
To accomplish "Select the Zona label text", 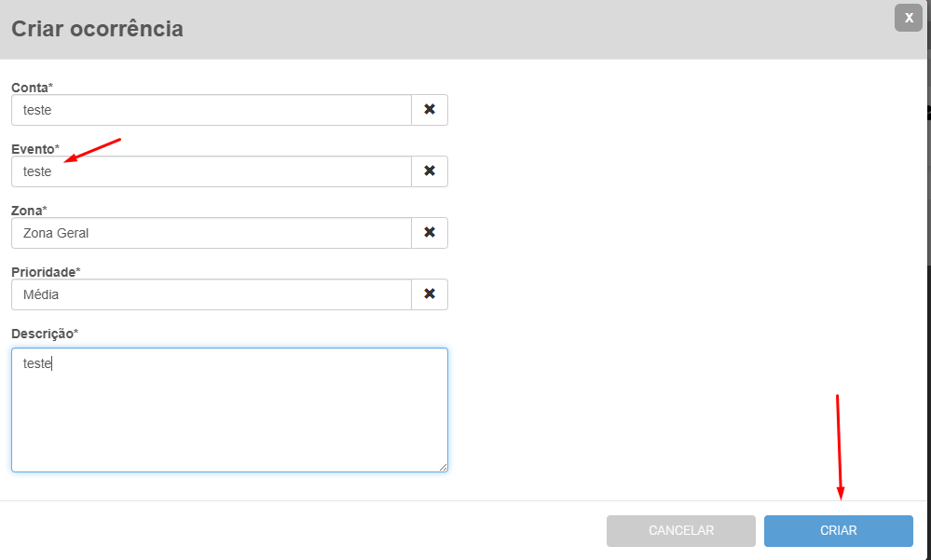I will click(28, 210).
